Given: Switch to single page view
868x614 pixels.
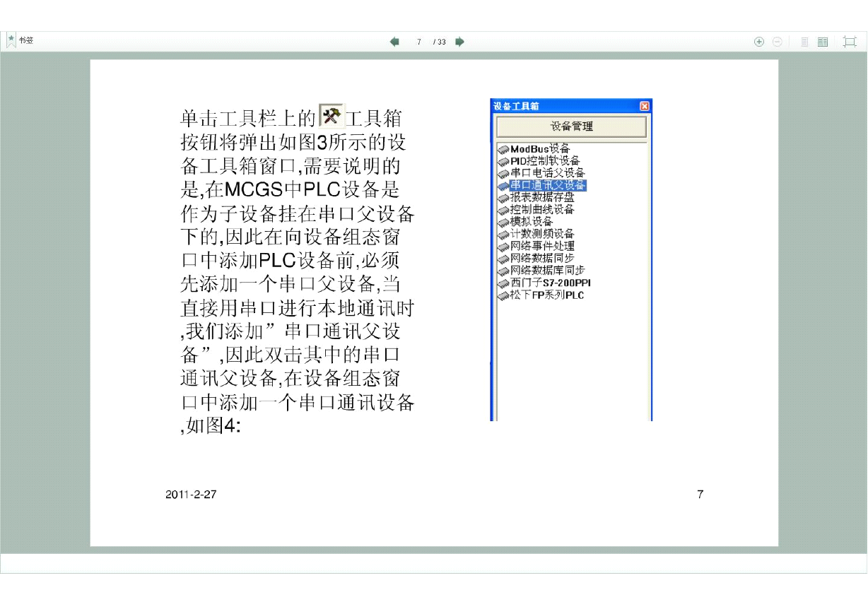Looking at the screenshot, I should 804,42.
